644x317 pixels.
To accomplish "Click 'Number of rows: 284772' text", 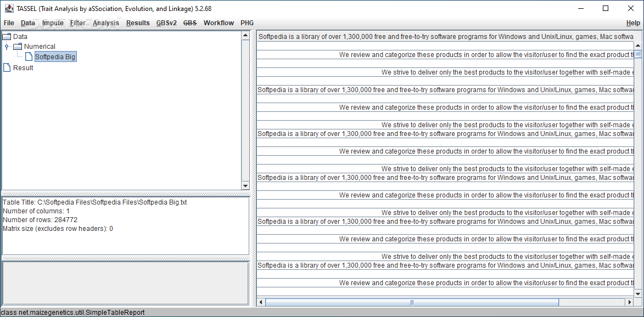I will [x=40, y=220].
